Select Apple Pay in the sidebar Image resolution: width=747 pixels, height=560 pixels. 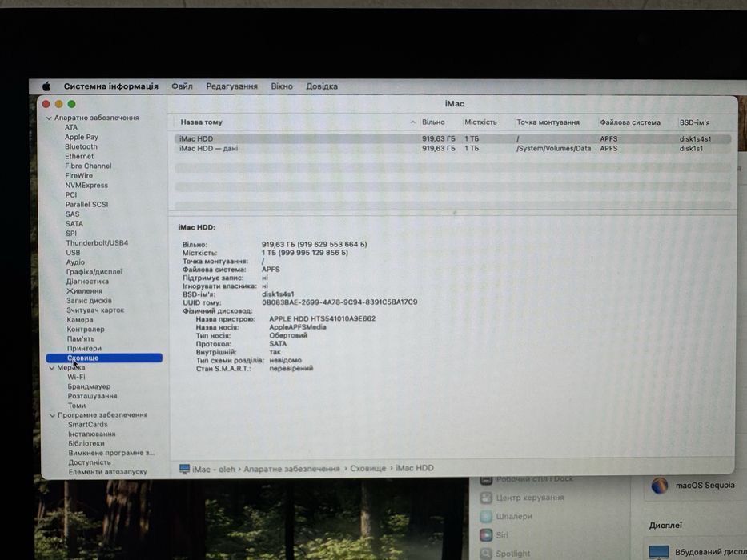pos(82,137)
